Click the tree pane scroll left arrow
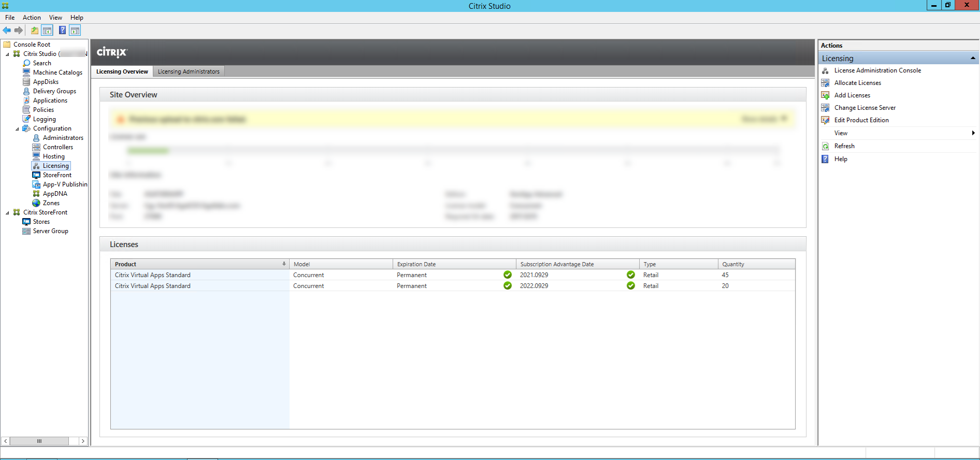Viewport: 980px width, 460px height. click(6, 441)
